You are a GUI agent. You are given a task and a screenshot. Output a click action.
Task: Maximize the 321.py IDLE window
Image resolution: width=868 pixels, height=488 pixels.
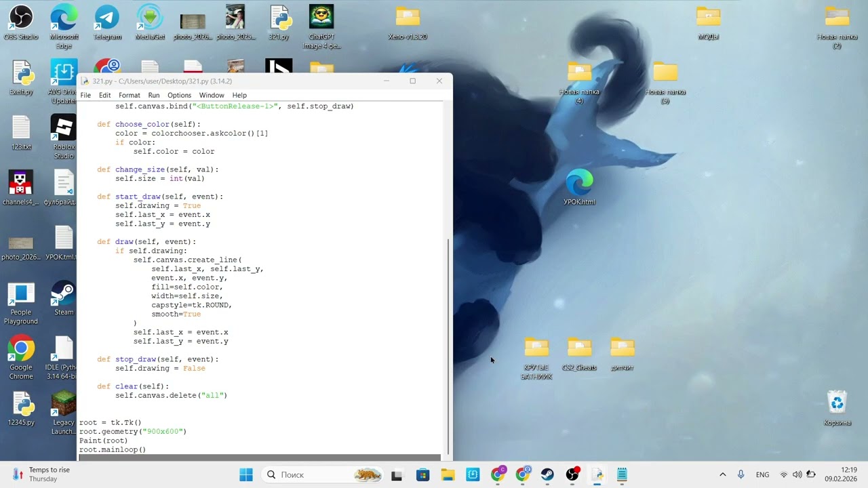(412, 81)
